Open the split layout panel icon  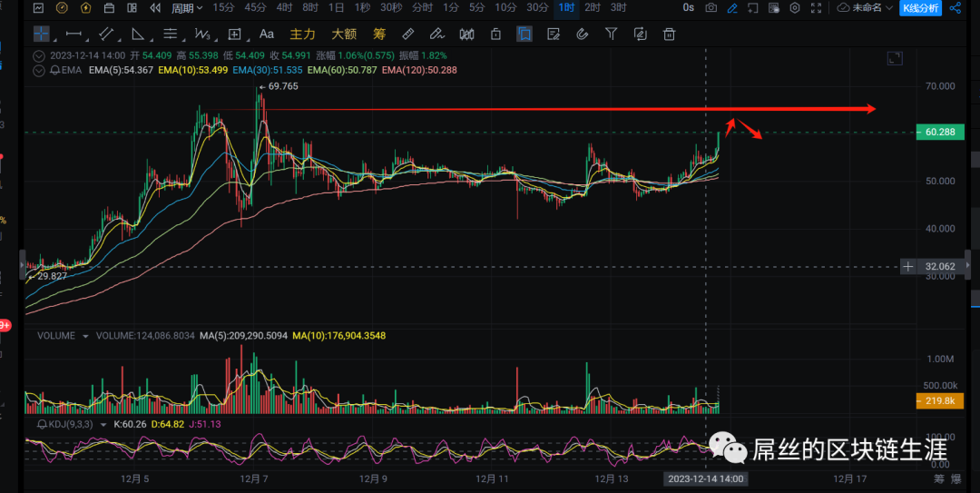click(x=132, y=8)
